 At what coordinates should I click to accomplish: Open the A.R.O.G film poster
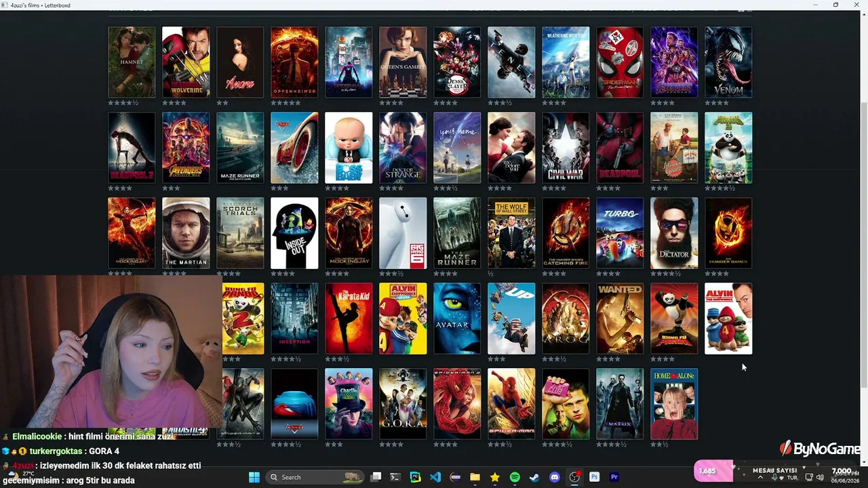point(566,319)
